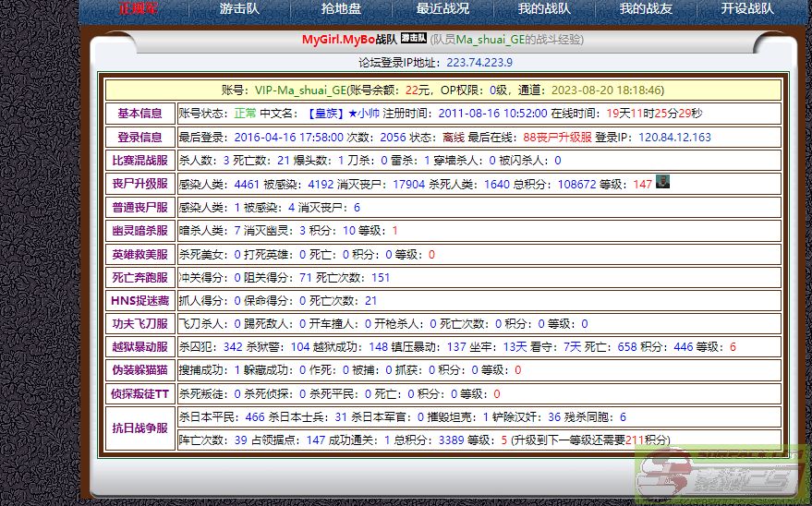Switch to the 游击队 navigation tab
The width and height of the screenshot is (812, 506).
pyautogui.click(x=239, y=9)
